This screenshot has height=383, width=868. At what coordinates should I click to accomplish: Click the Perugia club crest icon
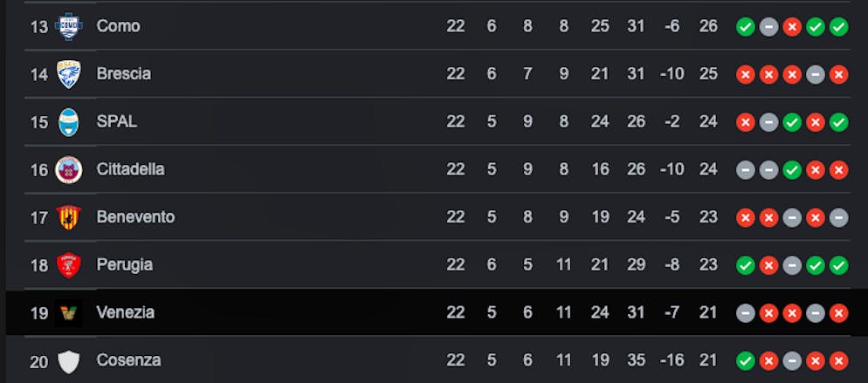pos(68,264)
